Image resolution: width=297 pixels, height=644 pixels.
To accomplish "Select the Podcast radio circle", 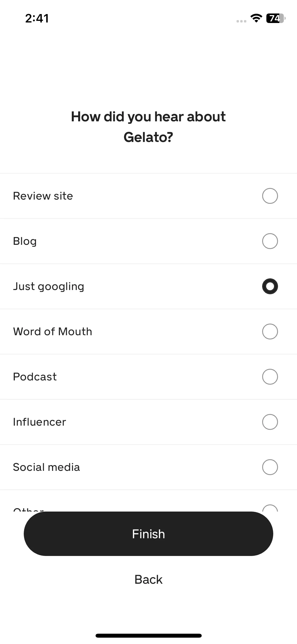I will point(270,377).
